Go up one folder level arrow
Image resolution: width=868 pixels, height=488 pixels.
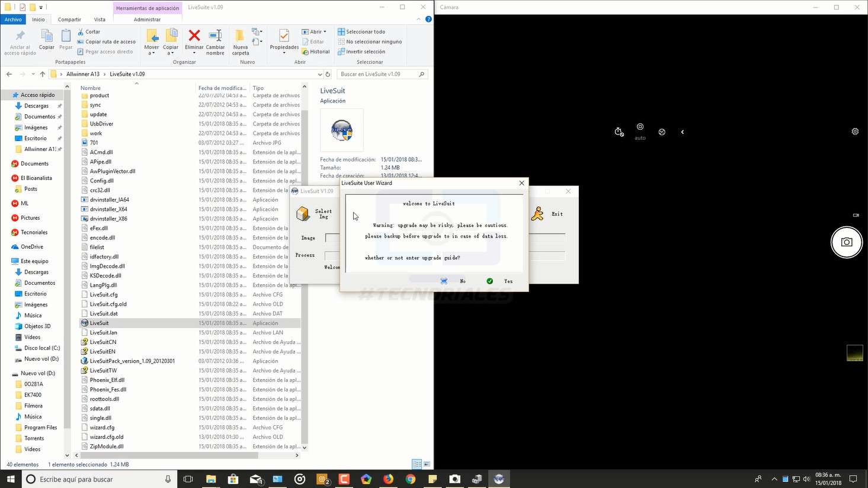pos(42,75)
